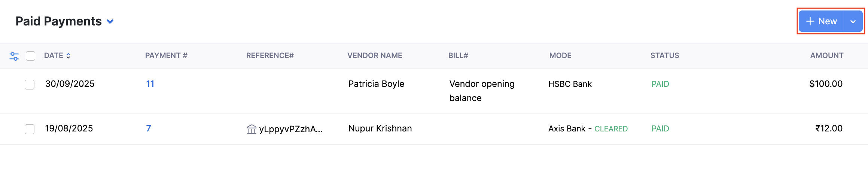Screen dimensions: 868x176
Task: Open the column customization filter icon
Action: [x=14, y=56]
